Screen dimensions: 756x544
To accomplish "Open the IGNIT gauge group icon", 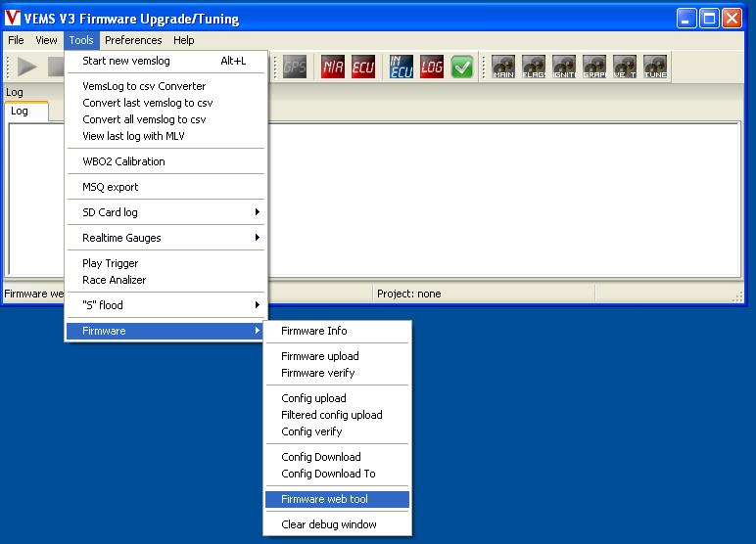I will (x=564, y=67).
